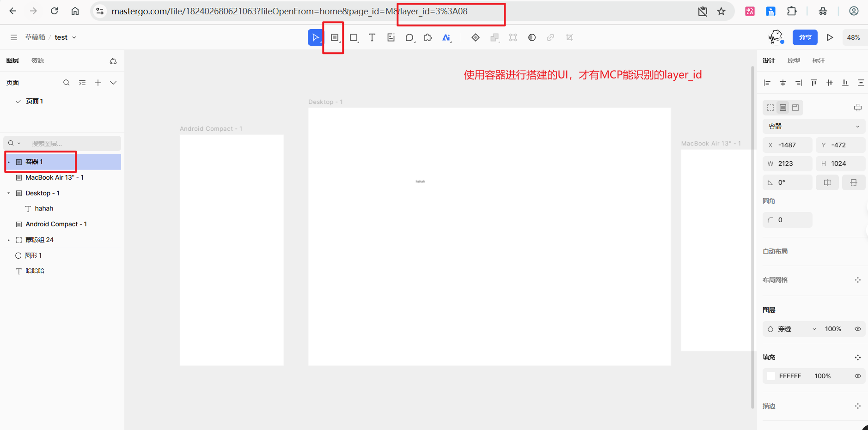Expand the 蒙版组 24 layer
Screen dimensions: 868x430
[8, 240]
